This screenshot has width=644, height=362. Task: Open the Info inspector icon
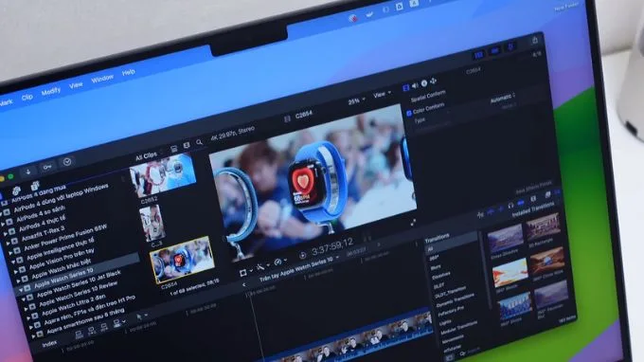[x=424, y=83]
